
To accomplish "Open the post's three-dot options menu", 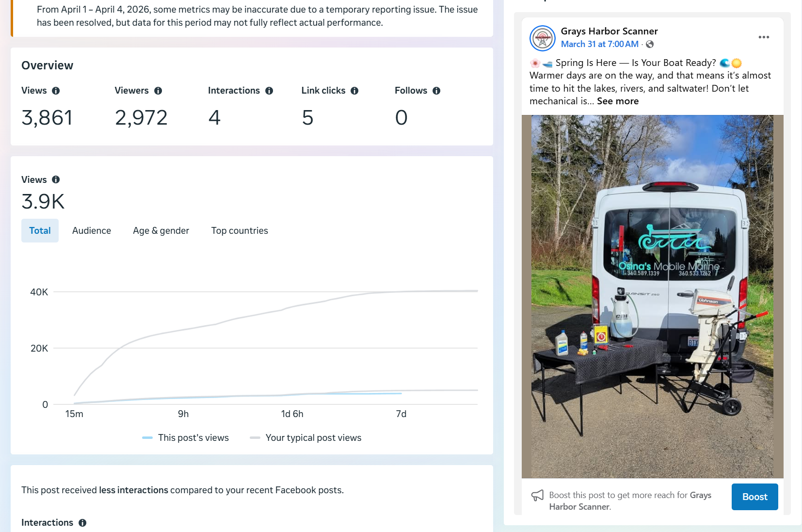I will tap(764, 37).
